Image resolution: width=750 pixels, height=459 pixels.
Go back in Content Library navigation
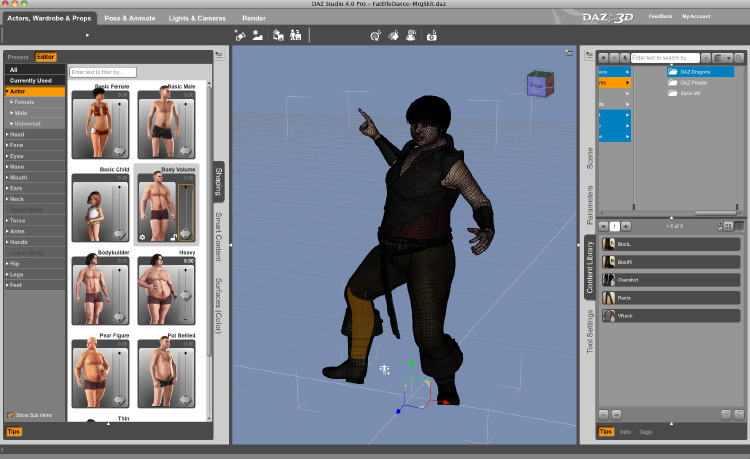point(603,58)
